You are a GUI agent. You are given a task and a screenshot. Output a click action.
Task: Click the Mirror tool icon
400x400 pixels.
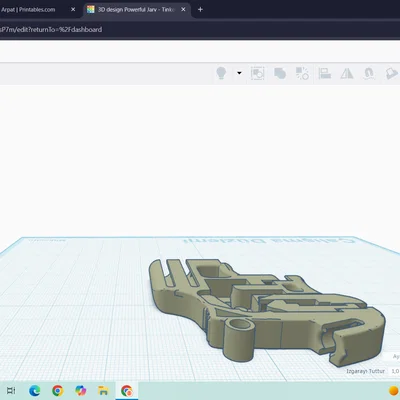(x=347, y=73)
